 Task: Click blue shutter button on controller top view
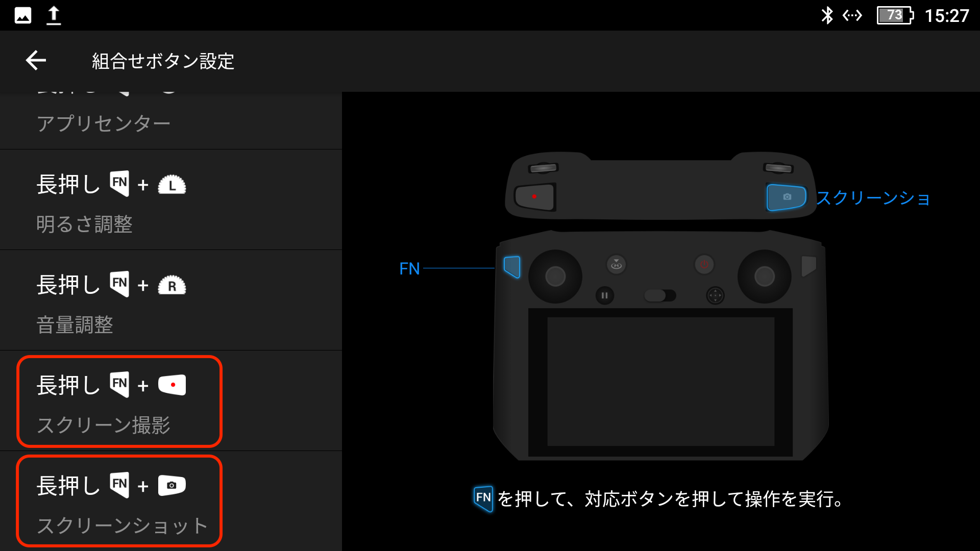coord(786,197)
